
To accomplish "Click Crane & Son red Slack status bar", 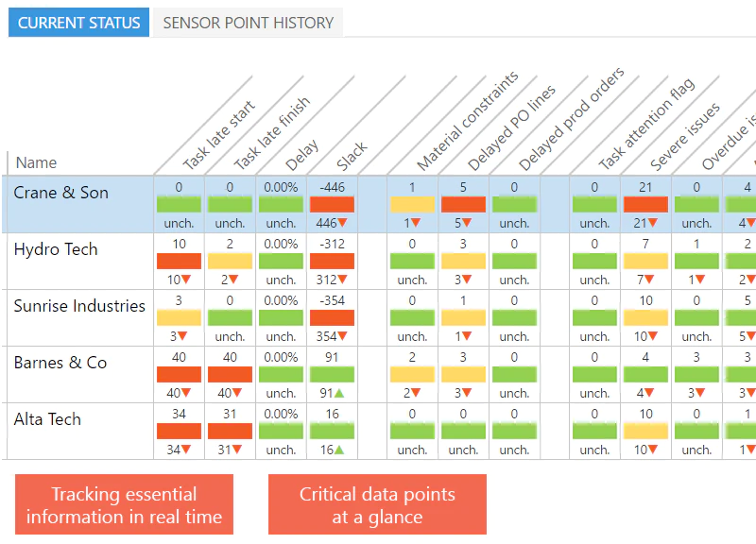I will tap(332, 204).
